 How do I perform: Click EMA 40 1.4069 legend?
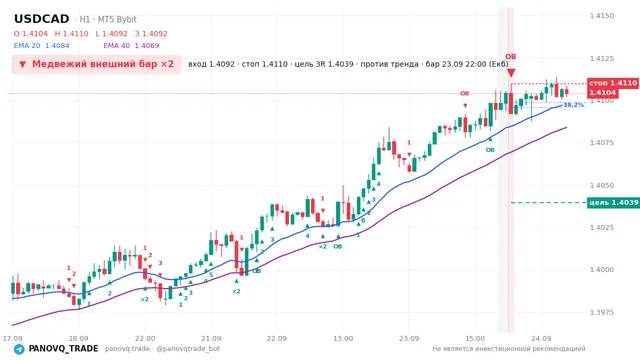pyautogui.click(x=131, y=46)
